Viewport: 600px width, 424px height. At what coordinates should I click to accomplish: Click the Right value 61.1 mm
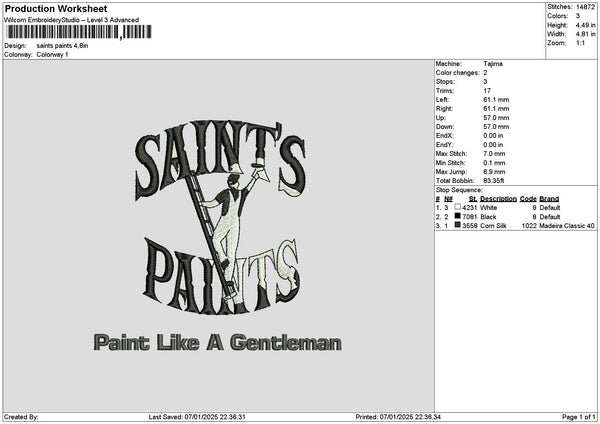(x=496, y=109)
